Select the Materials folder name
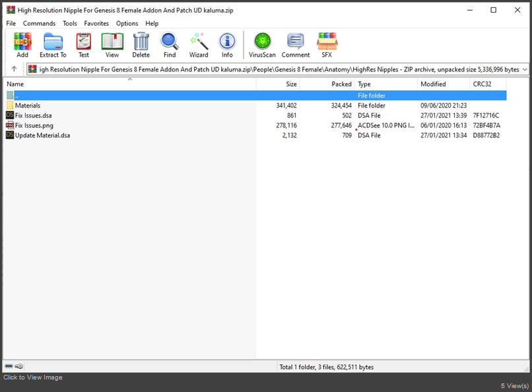 point(28,106)
